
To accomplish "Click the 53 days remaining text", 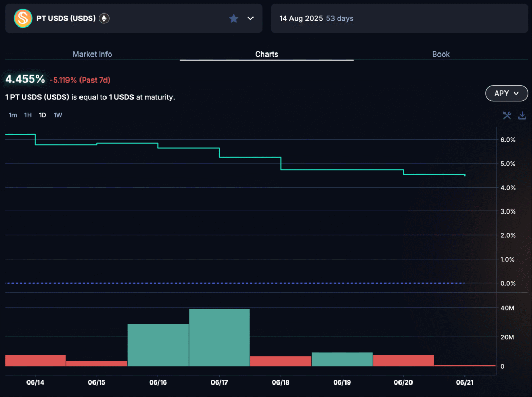I will pos(340,18).
